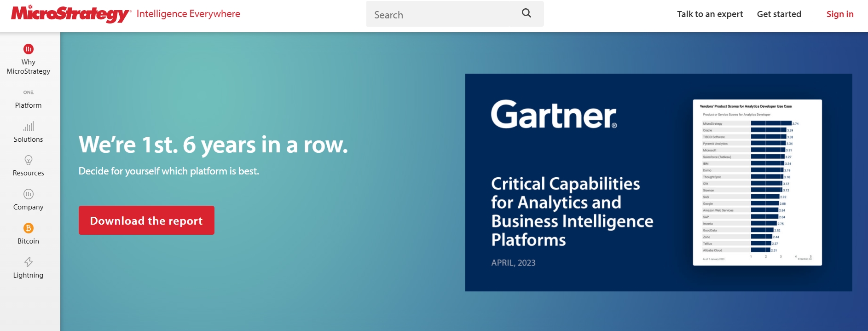Click the Search input field
The image size is (868, 331).
tap(455, 14)
